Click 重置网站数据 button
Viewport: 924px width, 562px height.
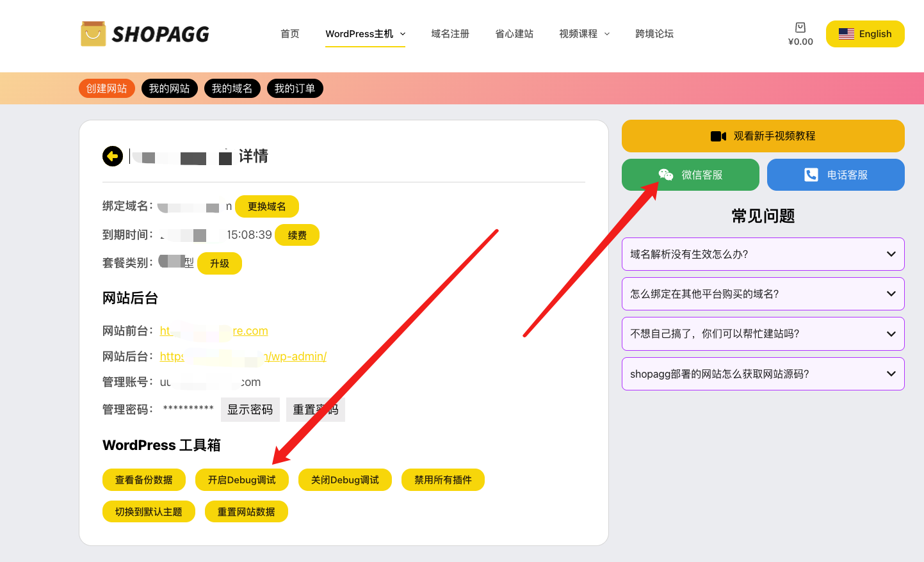(247, 511)
